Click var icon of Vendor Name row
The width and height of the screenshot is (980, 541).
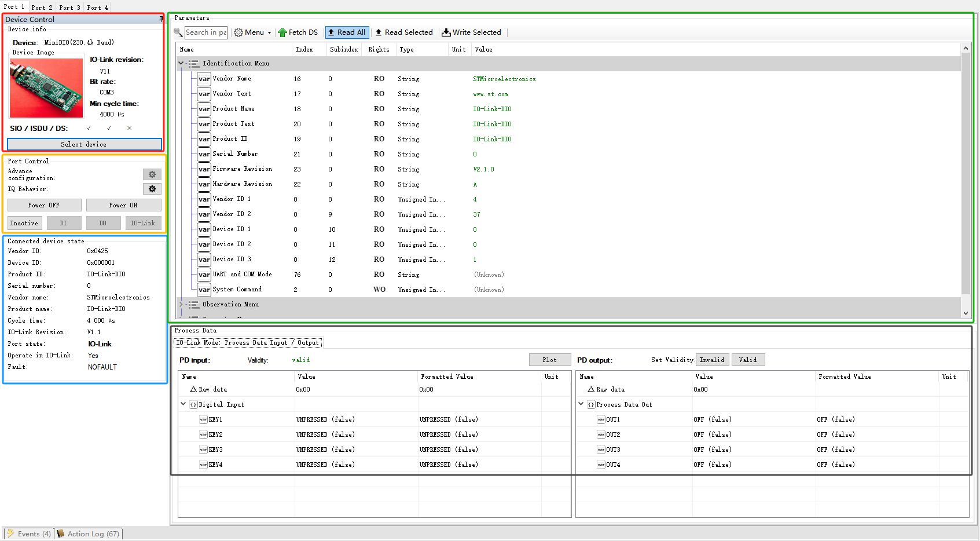(204, 79)
